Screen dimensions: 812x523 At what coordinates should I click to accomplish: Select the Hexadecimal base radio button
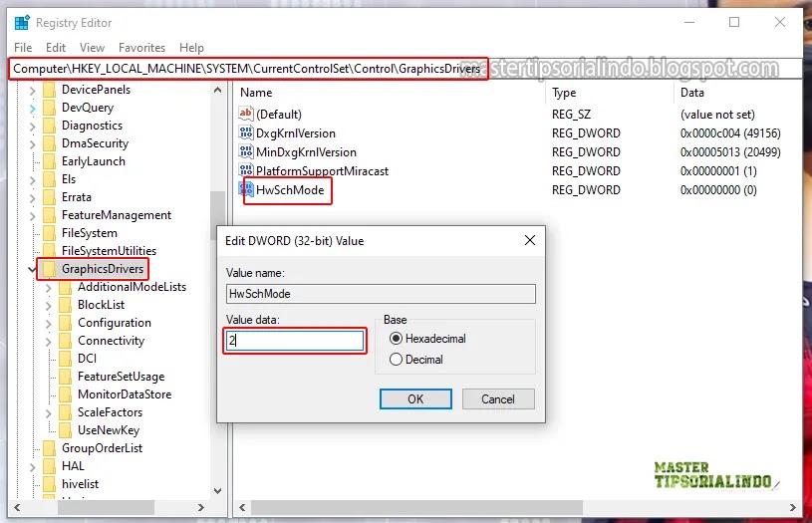click(396, 339)
